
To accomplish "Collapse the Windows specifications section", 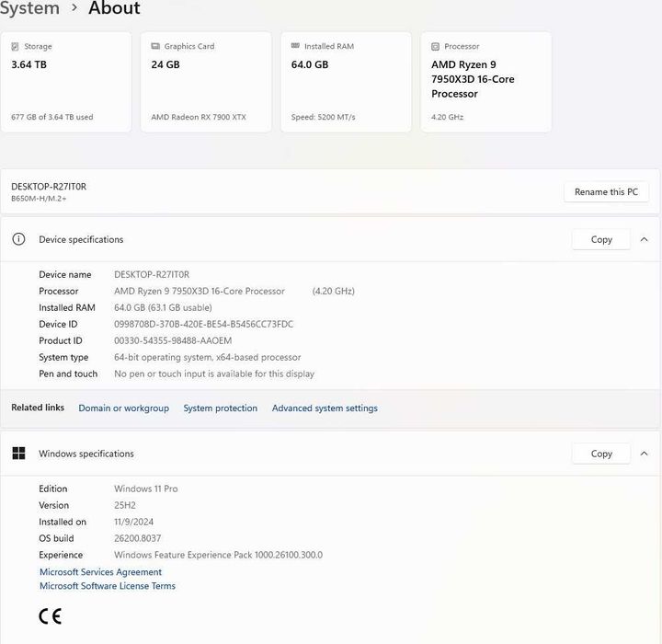I will [644, 454].
